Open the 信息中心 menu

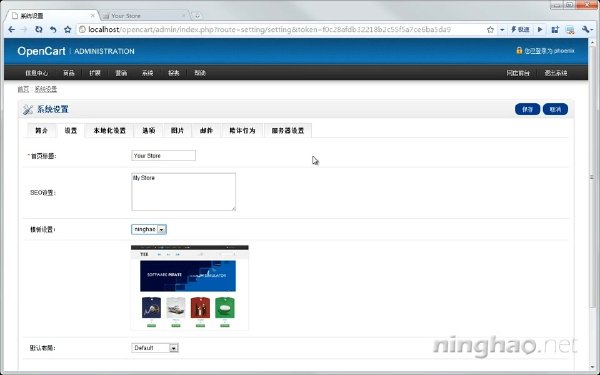click(x=37, y=73)
